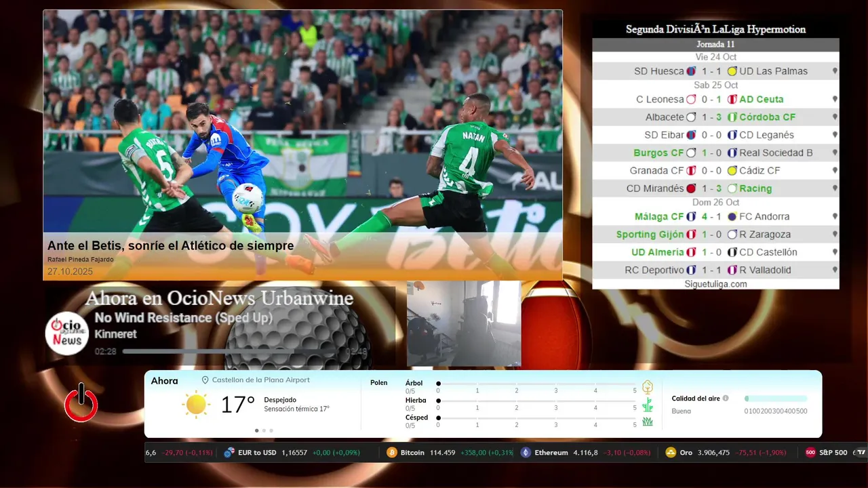Click the EUR to USD flag icon

229,453
